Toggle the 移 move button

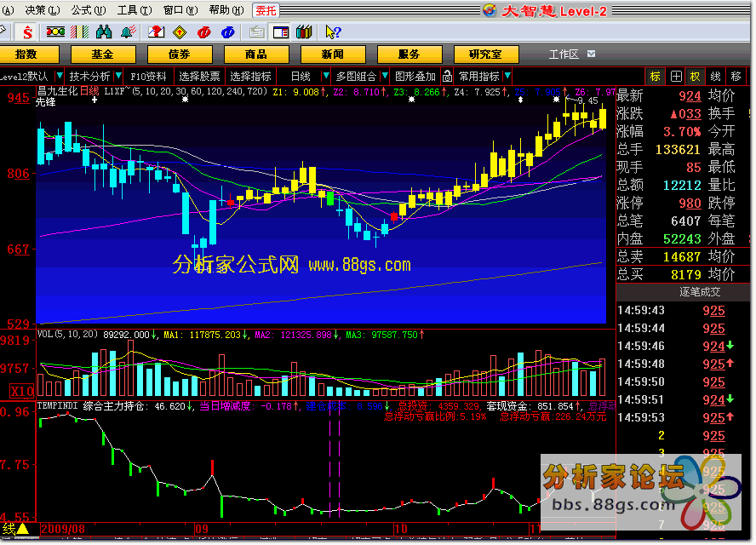[x=736, y=76]
